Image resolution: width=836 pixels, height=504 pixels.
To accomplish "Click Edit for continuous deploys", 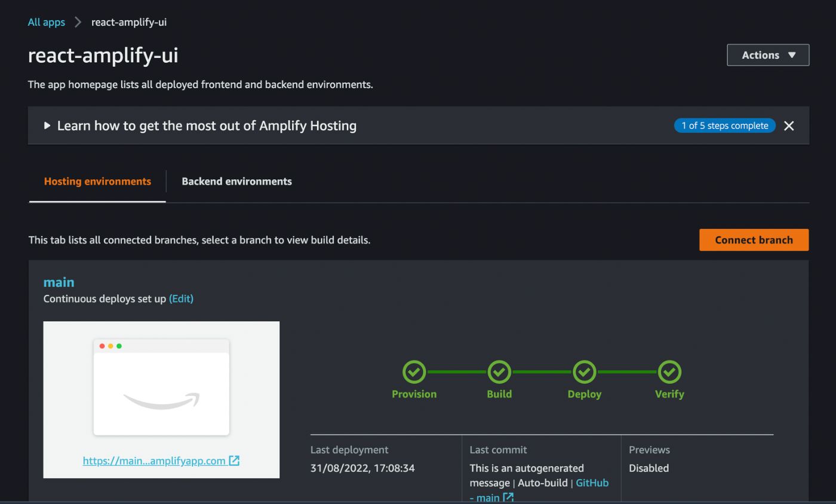I will click(x=181, y=299).
